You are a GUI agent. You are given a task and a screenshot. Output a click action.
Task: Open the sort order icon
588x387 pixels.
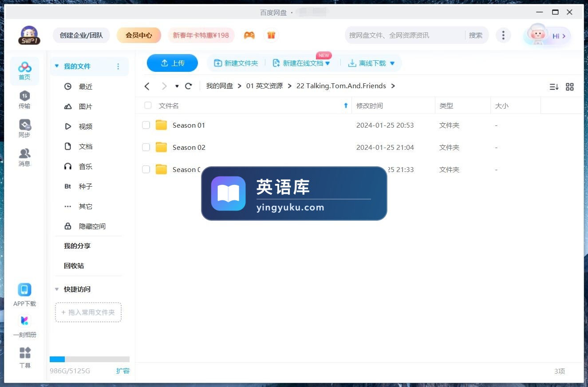pos(554,87)
